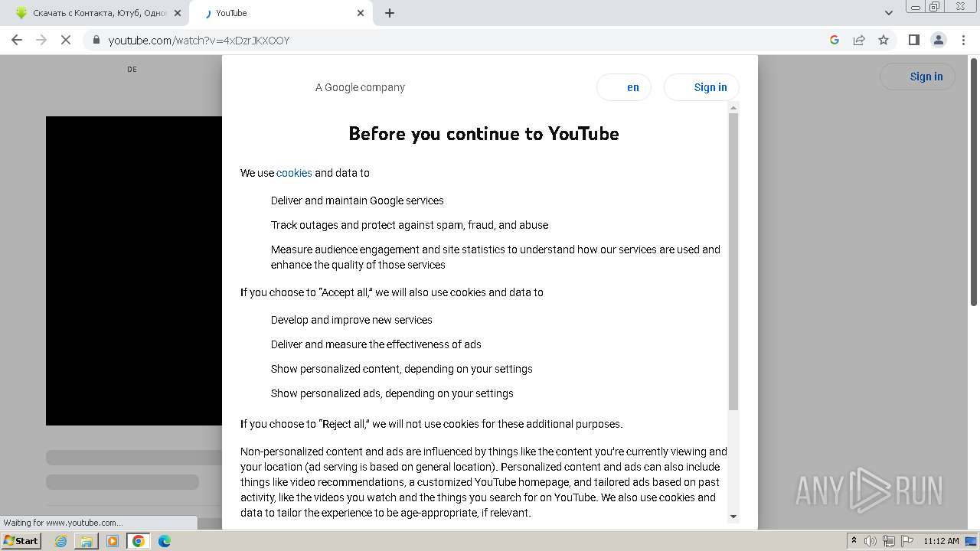This screenshot has width=980, height=551.
Task: Open the media player taskbar icon
Action: pyautogui.click(x=113, y=541)
